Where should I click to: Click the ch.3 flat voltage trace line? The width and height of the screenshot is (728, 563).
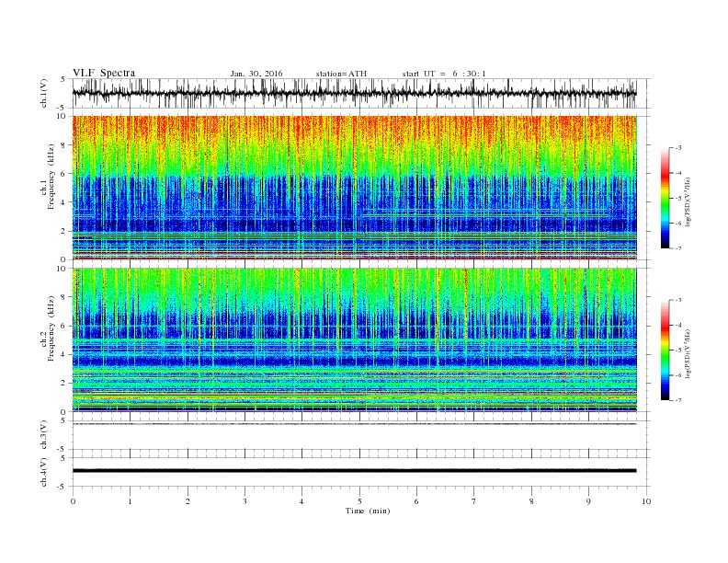[x=354, y=424]
